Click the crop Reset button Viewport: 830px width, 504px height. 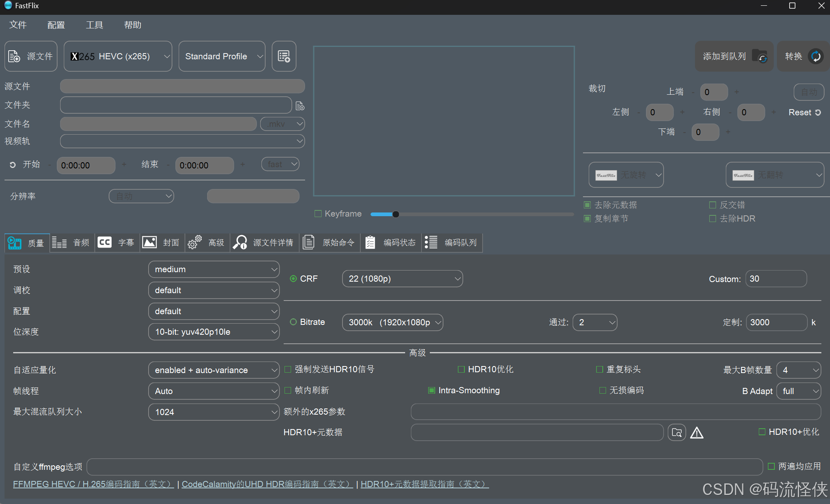pos(804,112)
